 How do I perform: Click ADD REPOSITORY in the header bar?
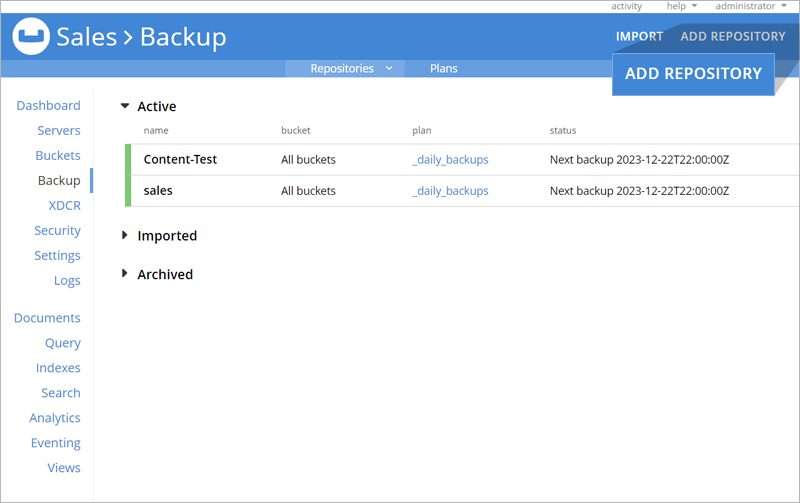point(733,36)
